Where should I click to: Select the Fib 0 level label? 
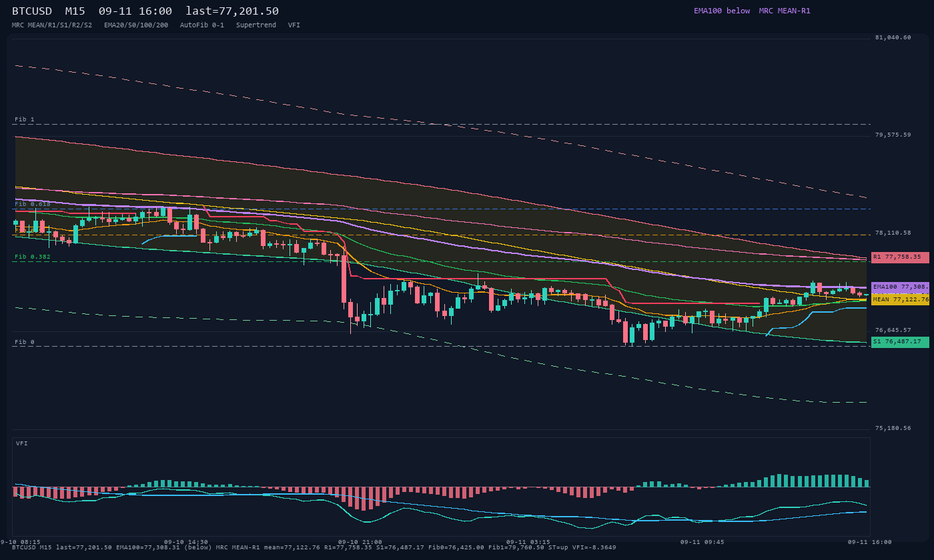(x=25, y=342)
